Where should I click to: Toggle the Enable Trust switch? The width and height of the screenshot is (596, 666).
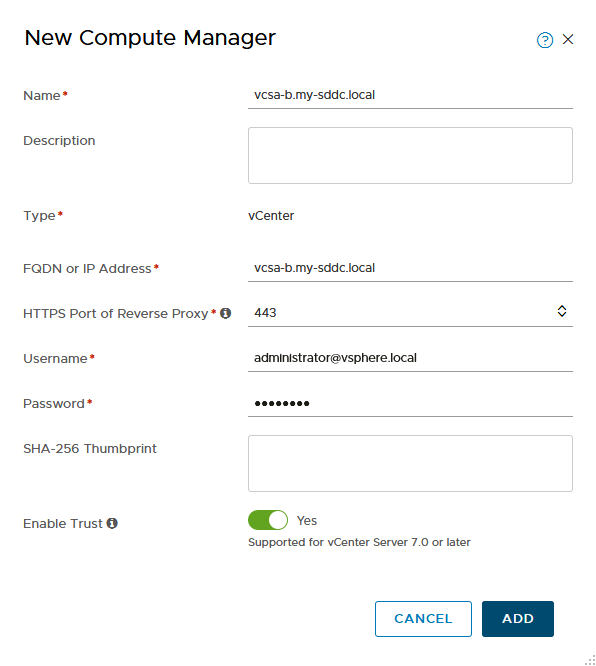coord(268,520)
